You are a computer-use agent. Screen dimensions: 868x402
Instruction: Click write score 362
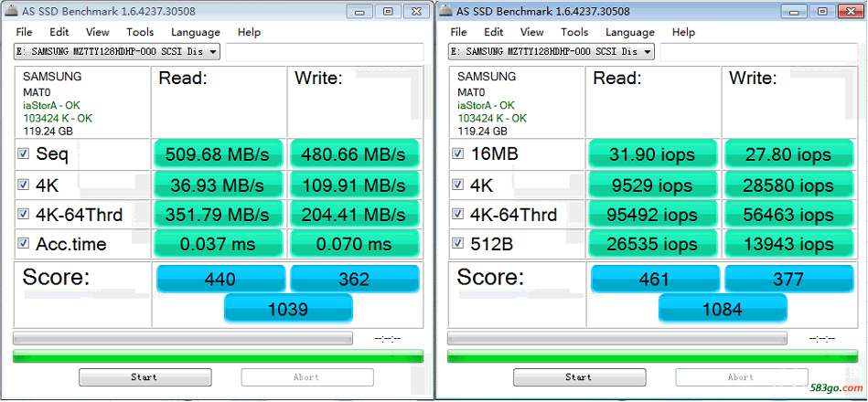(x=354, y=279)
